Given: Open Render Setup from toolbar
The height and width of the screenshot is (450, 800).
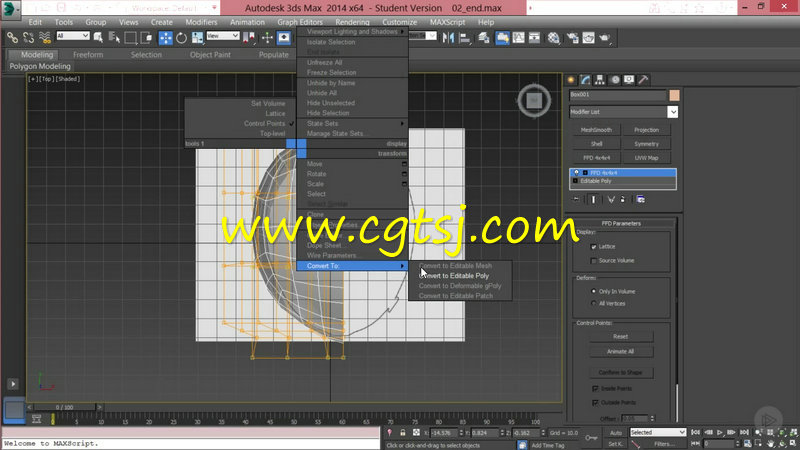Looking at the screenshot, I should pyautogui.click(x=572, y=37).
